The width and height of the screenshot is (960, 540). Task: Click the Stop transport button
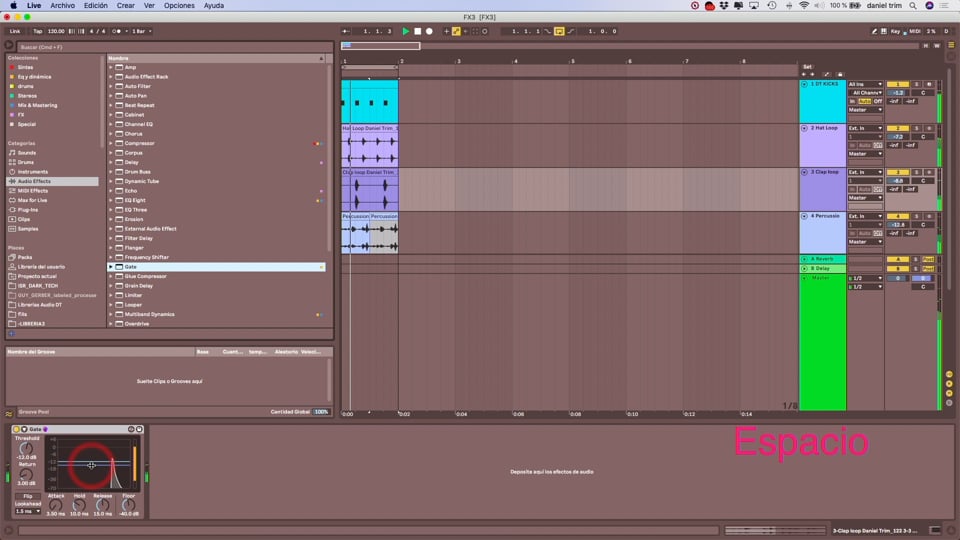click(x=418, y=31)
